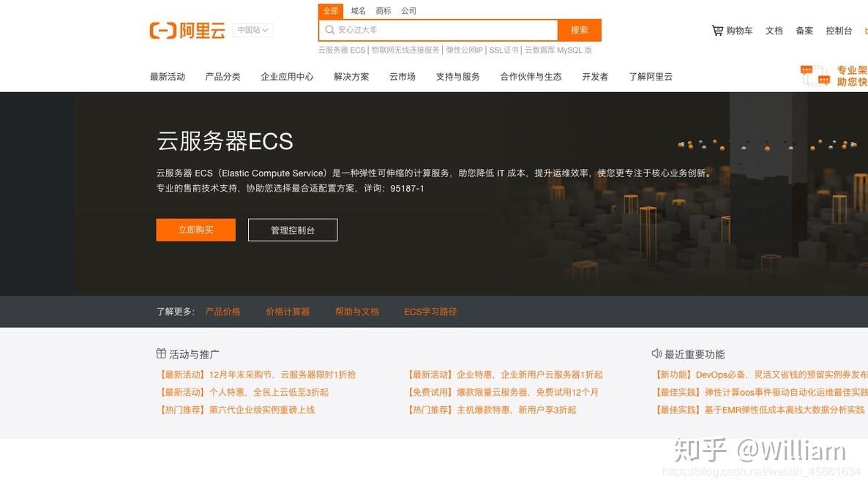Click the shopping cart icon

tap(717, 31)
